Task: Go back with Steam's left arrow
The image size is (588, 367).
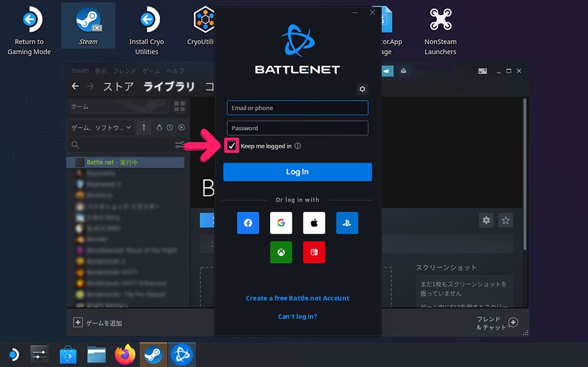Action: coord(75,86)
